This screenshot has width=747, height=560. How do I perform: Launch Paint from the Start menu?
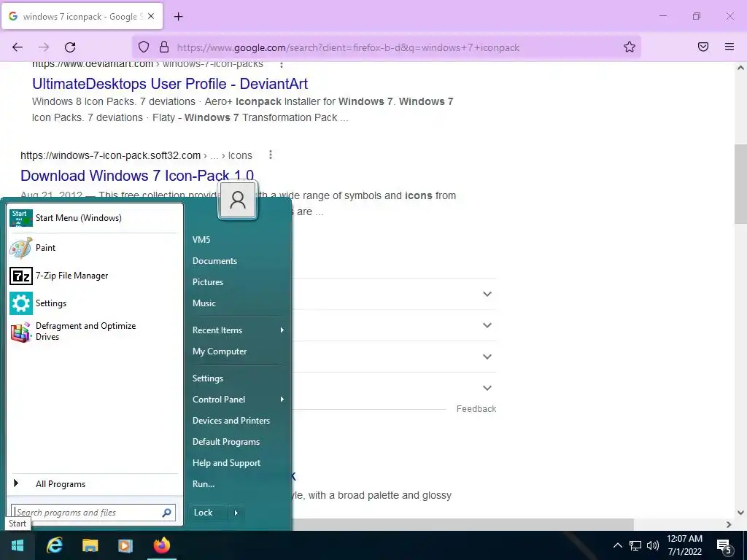point(93,248)
